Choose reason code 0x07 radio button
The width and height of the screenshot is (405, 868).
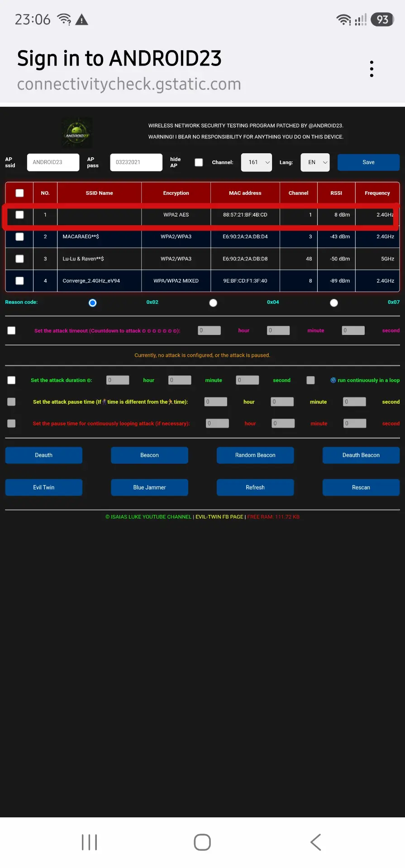tap(334, 303)
